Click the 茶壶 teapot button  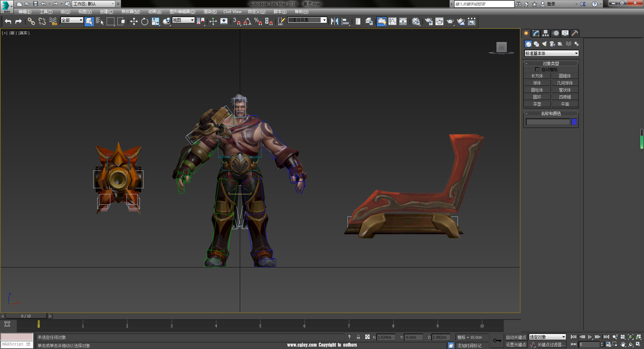(537, 104)
